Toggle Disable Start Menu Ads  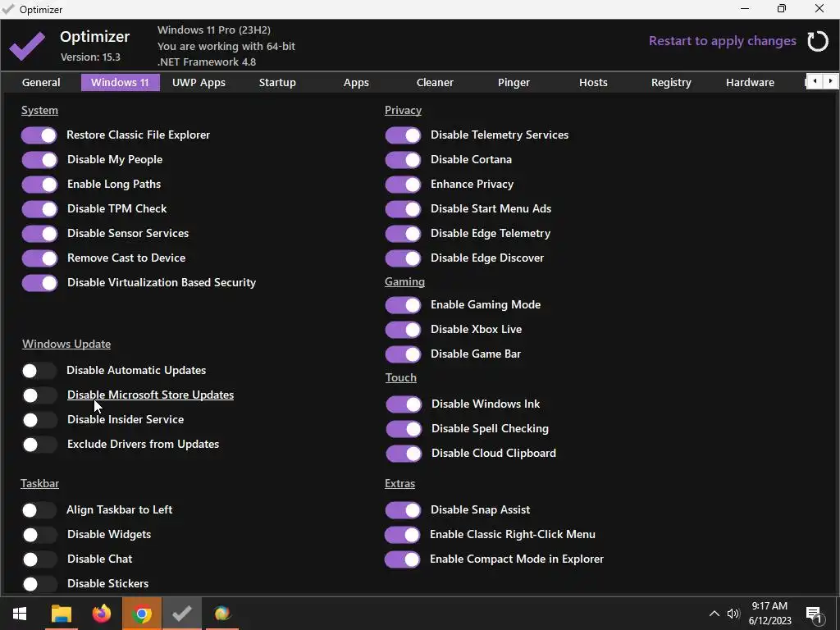[403, 209]
